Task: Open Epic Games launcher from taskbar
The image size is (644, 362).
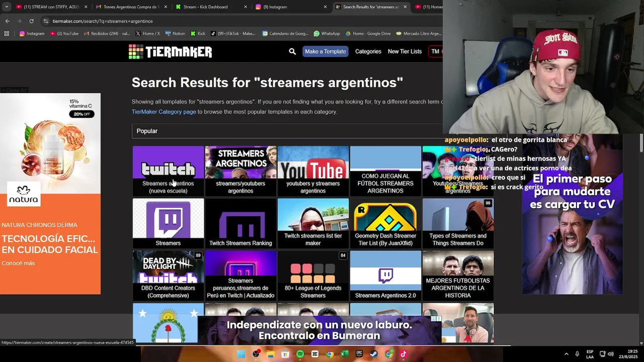Action: (x=359, y=354)
